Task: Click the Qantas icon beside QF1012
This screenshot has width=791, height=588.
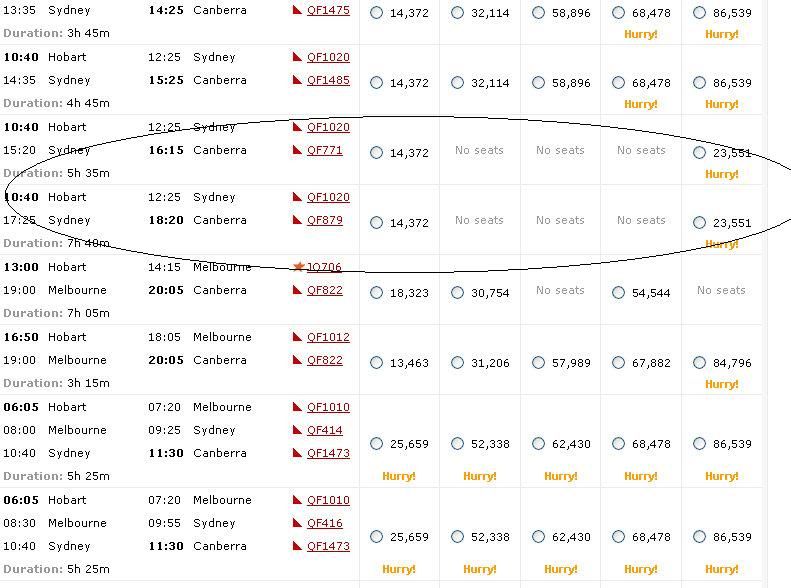Action: click(297, 336)
